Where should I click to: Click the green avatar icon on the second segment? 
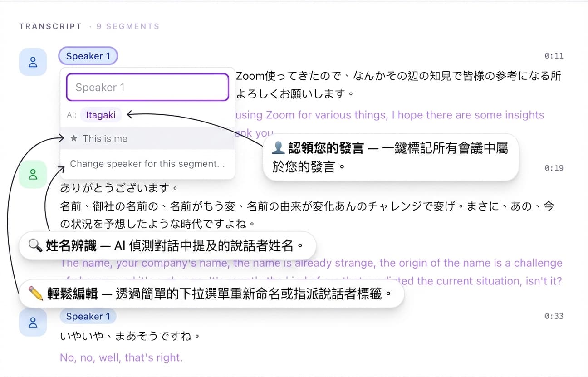pos(33,174)
